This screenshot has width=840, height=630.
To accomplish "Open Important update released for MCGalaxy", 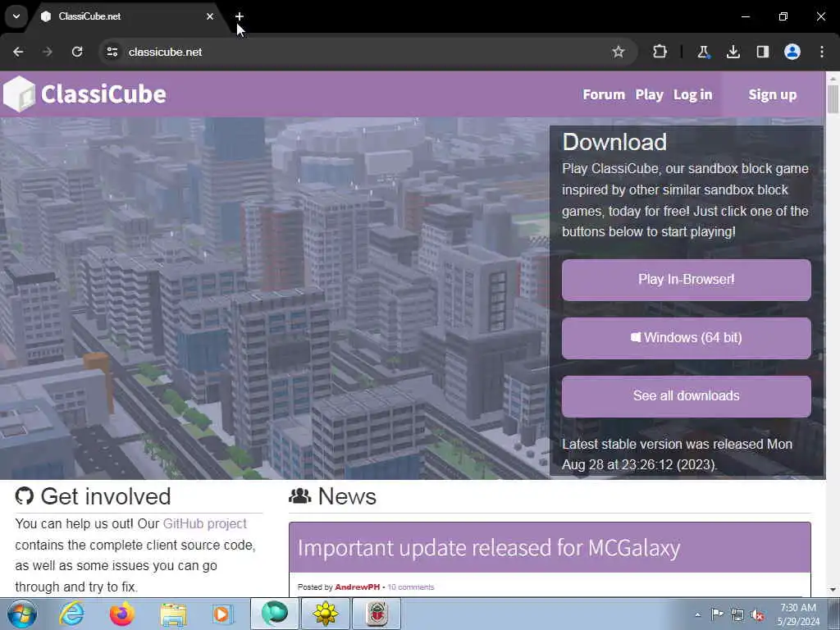I will (x=489, y=548).
